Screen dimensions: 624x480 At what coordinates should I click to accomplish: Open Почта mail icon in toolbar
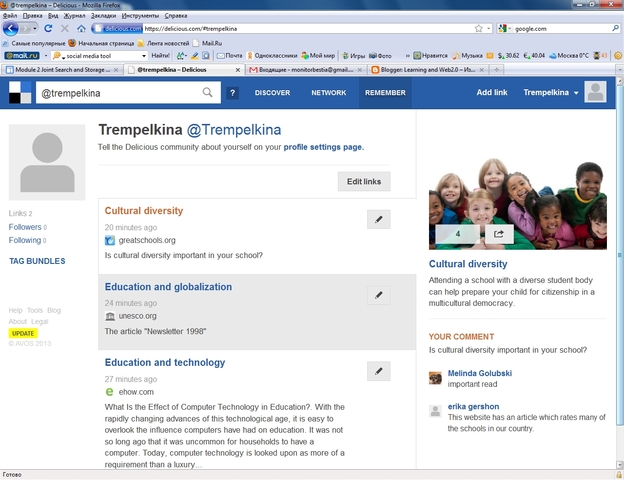coord(229,56)
